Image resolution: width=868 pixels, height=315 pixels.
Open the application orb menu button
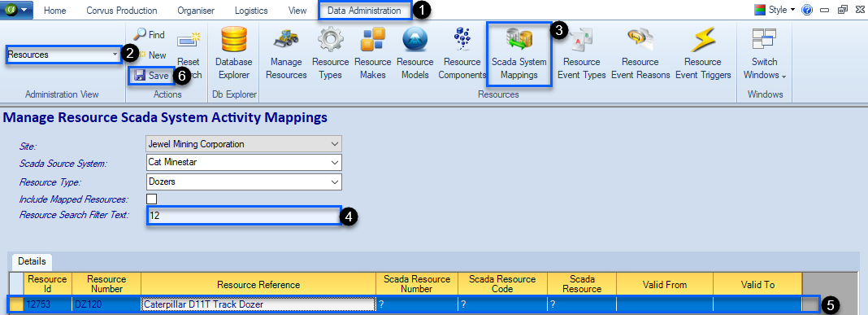(17, 11)
